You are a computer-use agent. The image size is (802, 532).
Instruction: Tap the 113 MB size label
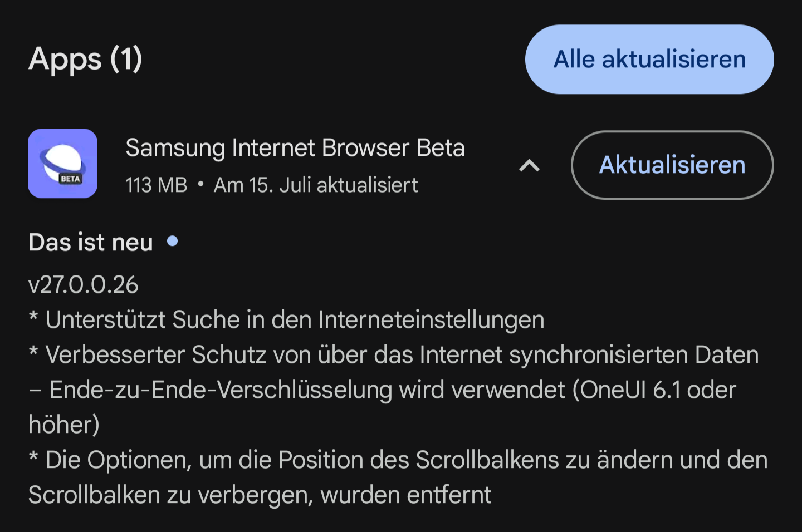point(157,185)
